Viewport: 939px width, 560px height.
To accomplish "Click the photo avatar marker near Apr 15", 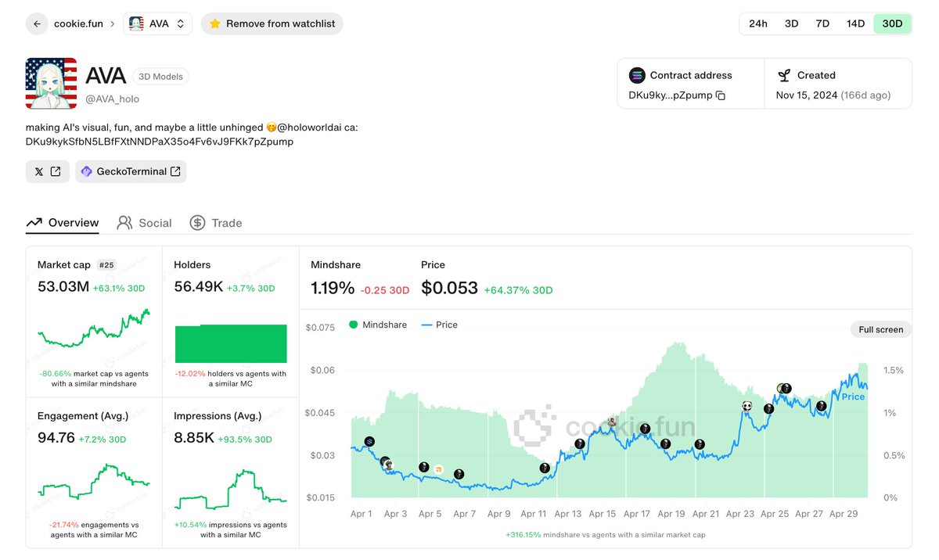I will point(613,422).
